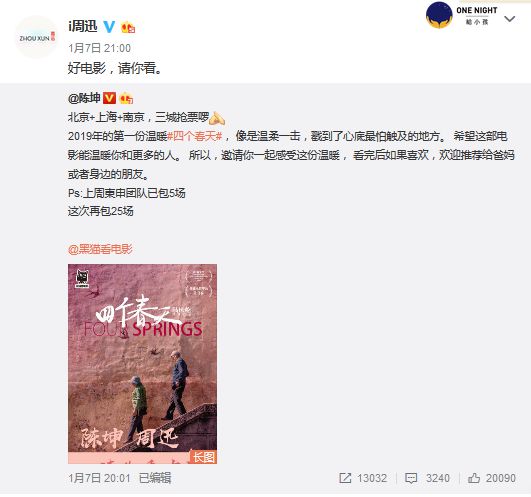
Task: Expand the post options chevron
Action: (x=510, y=19)
